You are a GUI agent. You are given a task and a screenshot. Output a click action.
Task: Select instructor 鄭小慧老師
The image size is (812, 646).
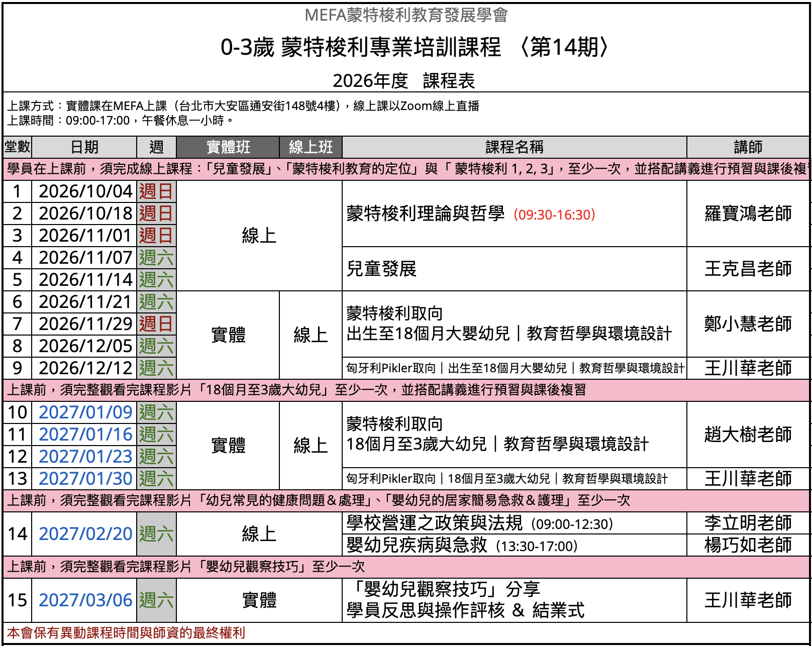[748, 324]
